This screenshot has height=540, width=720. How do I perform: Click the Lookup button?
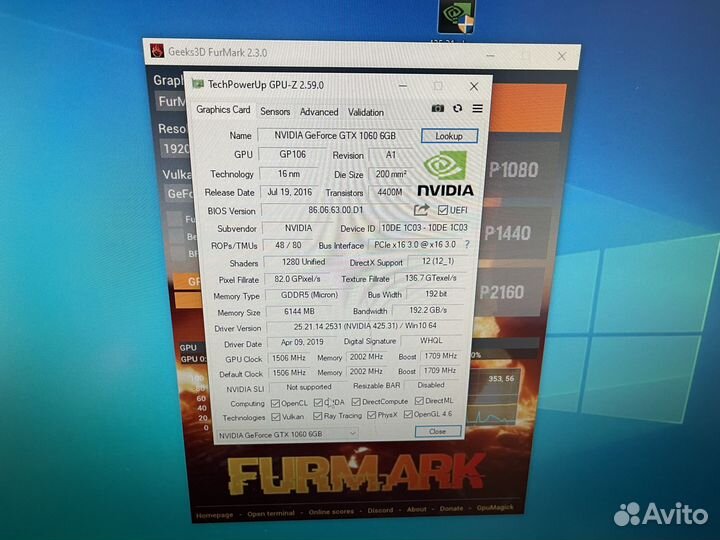tap(449, 136)
